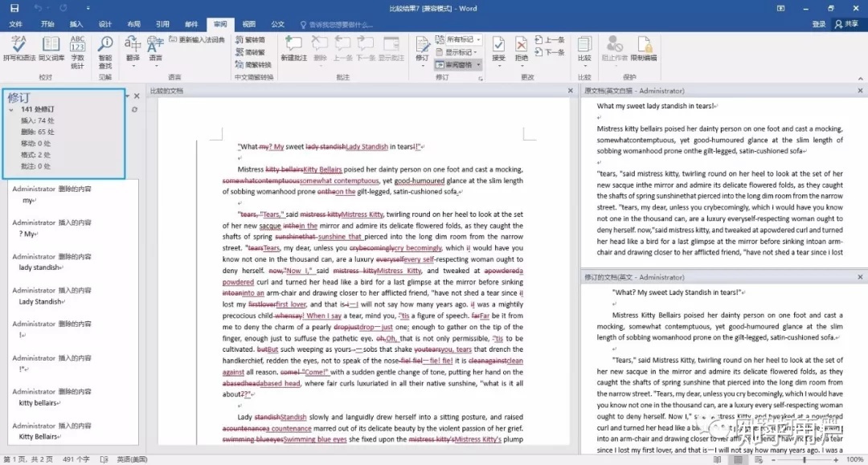Click the zoom in plus button
Viewport: 868px width, 465px height.
tap(836, 459)
